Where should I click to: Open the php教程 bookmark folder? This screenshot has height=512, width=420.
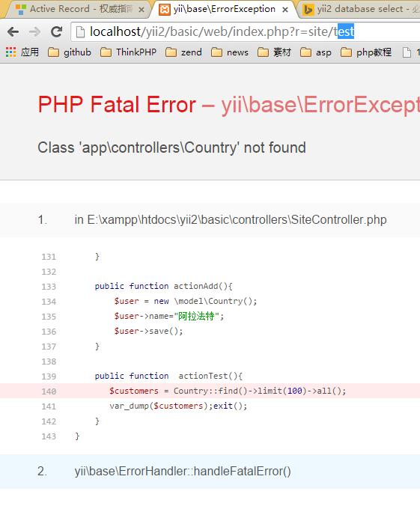click(x=366, y=52)
